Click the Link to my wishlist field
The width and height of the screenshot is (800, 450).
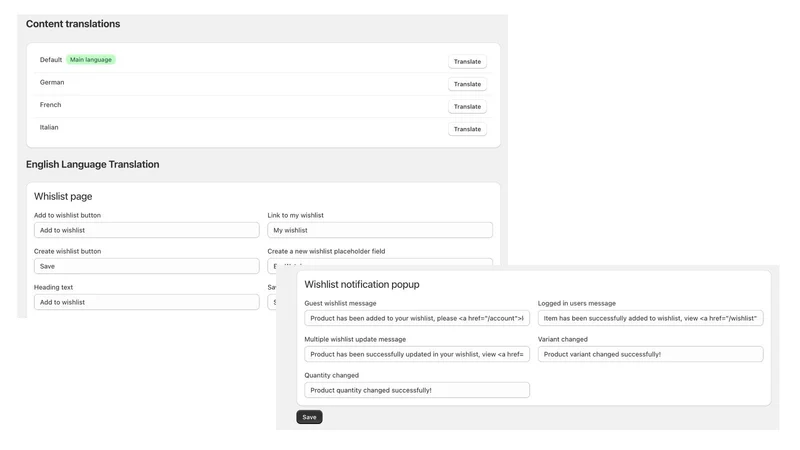click(x=380, y=230)
